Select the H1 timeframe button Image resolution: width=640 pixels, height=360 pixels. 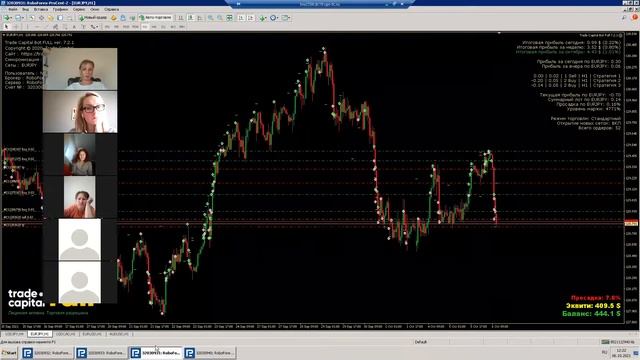145,27
